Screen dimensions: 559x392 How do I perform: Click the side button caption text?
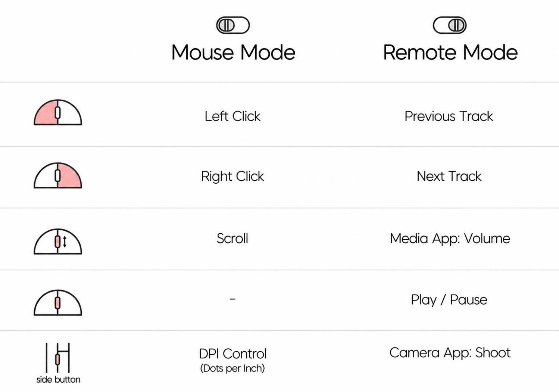pyautogui.click(x=58, y=380)
